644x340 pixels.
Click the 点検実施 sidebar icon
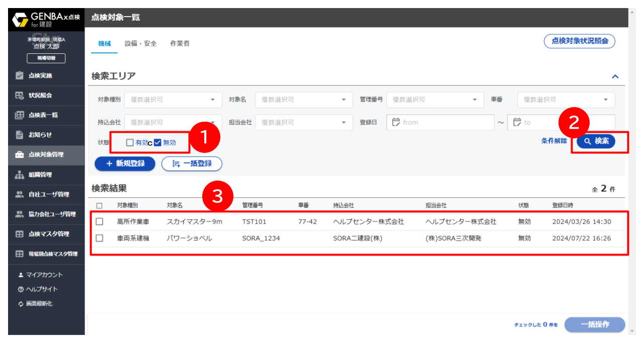coord(20,75)
